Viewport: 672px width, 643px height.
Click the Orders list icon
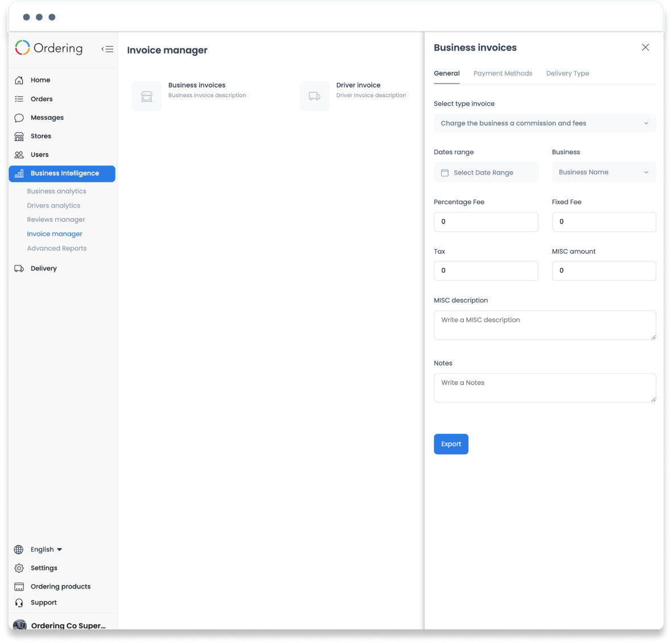[19, 99]
